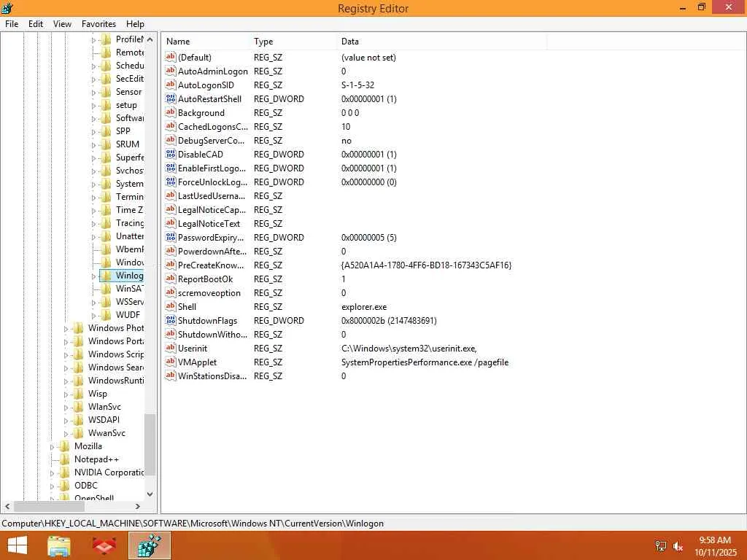Click the tree vertical scrollbar thumb
Viewport: 747px width, 560px height.
coord(150,445)
